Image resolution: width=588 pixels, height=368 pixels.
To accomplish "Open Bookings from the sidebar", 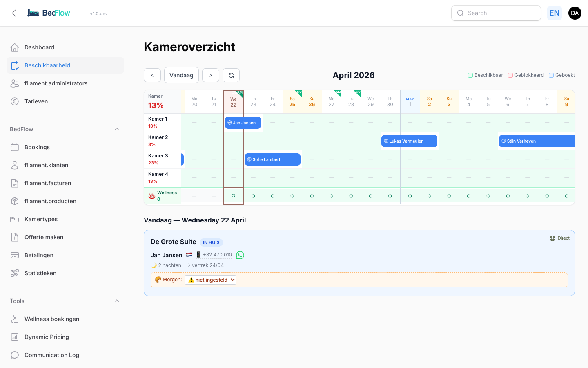I will click(x=37, y=147).
